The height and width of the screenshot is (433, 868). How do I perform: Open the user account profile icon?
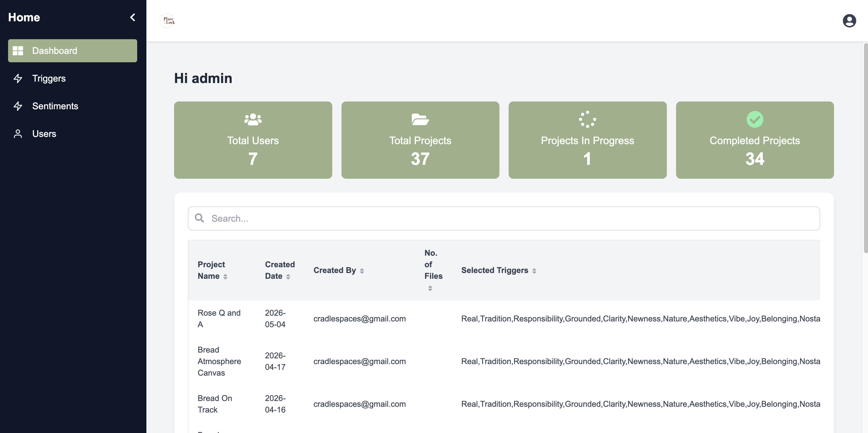click(x=849, y=20)
